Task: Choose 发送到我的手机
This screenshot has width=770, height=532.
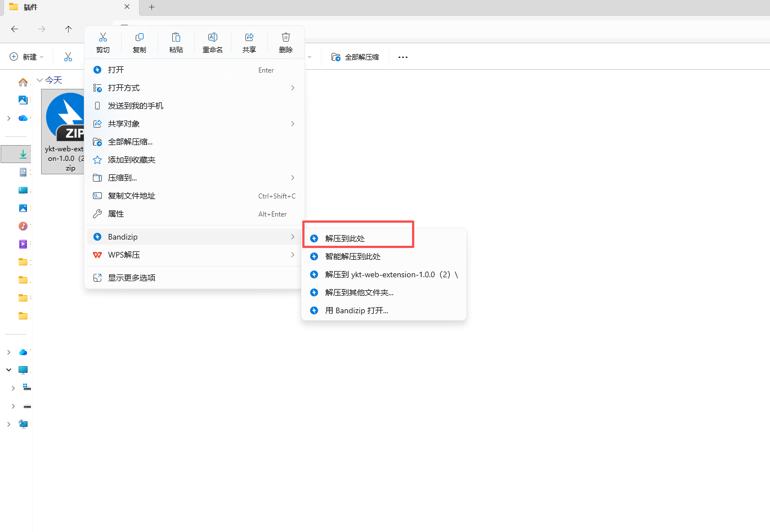Action: 194,106
